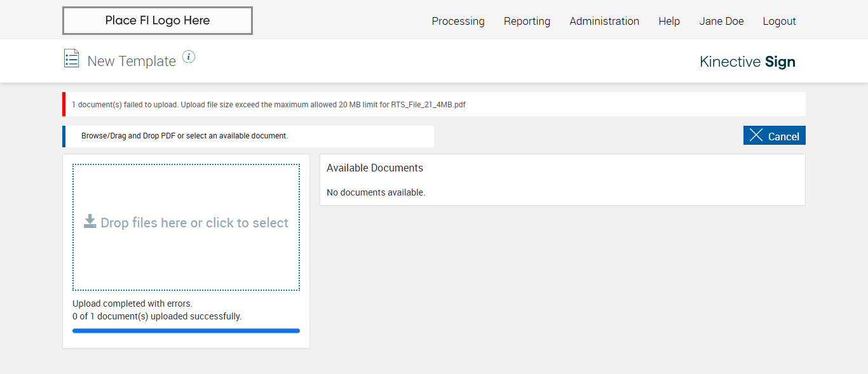The image size is (868, 374).
Task: Click the Kinective Sign logo
Action: (747, 62)
